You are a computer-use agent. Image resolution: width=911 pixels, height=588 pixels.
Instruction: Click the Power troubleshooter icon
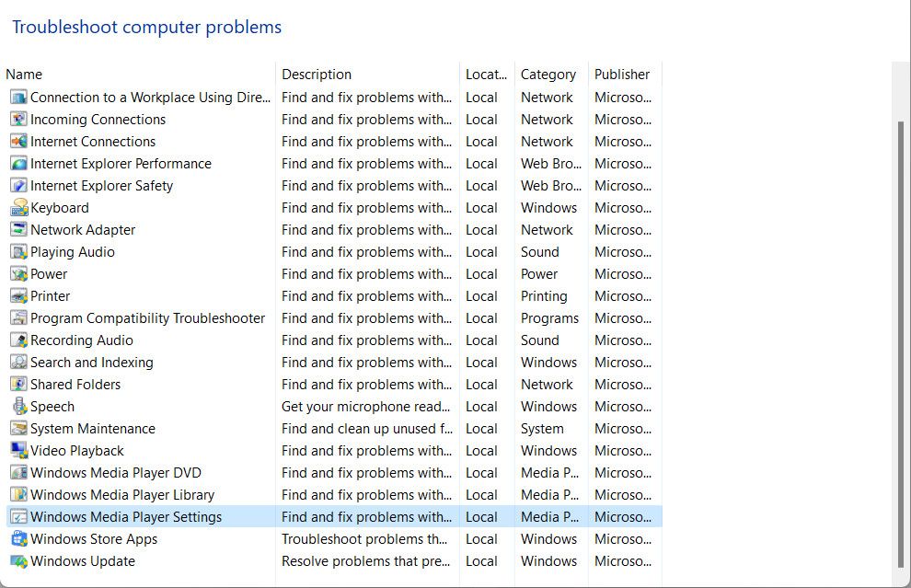click(x=18, y=274)
